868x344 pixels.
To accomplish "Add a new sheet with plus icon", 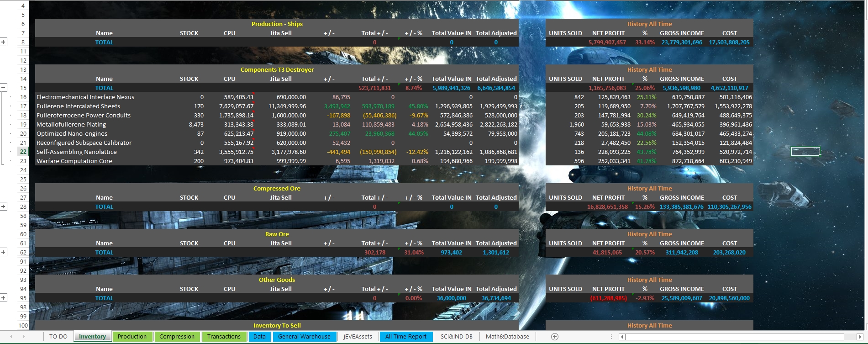I will [x=555, y=337].
